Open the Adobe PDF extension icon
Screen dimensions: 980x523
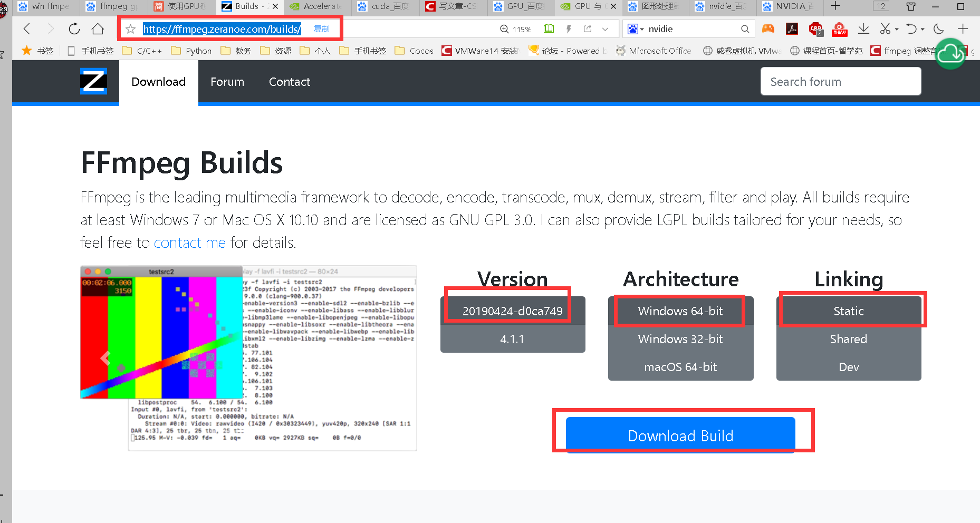point(792,28)
